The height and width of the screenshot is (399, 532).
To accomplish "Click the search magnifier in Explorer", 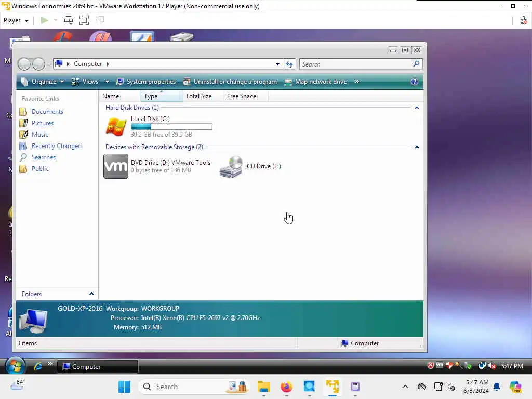I will [416, 64].
